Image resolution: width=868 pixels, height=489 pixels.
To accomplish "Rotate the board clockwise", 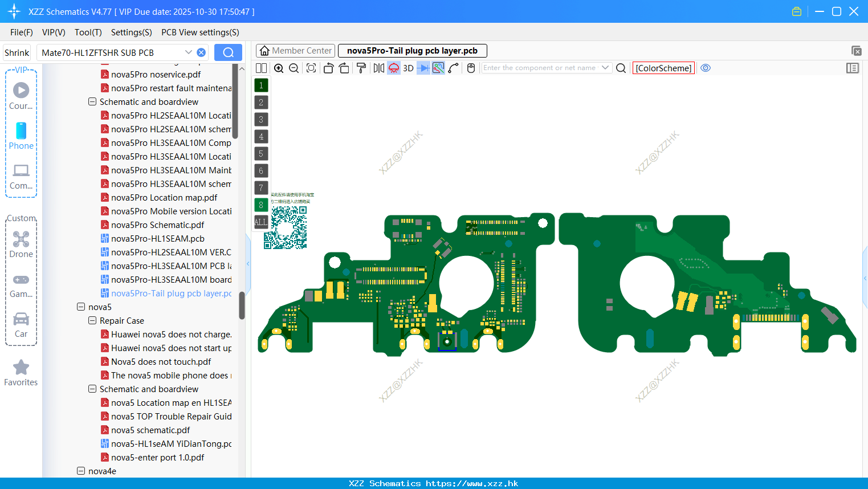I will (344, 68).
